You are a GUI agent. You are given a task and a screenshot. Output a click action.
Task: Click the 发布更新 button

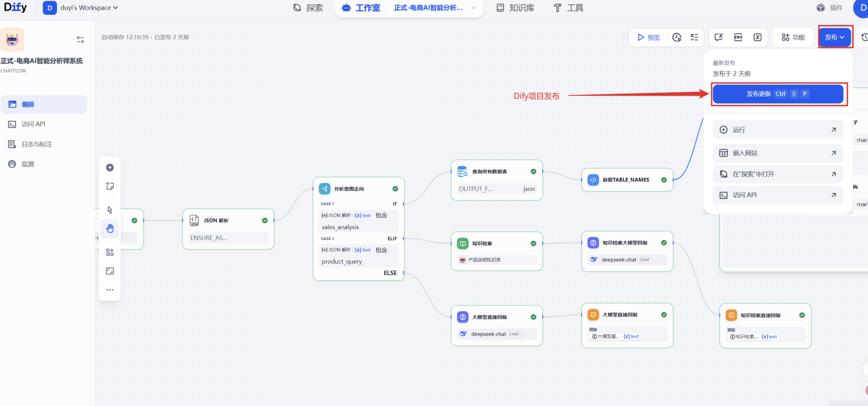tap(778, 94)
